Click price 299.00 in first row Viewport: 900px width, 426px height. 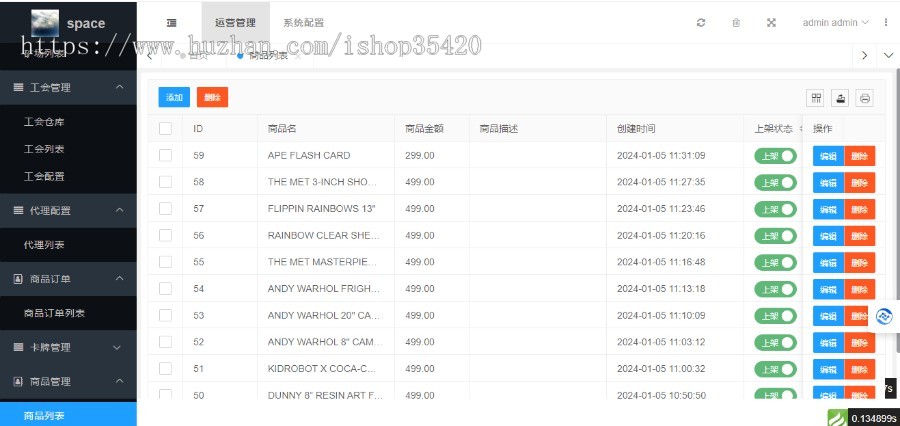[x=420, y=155]
